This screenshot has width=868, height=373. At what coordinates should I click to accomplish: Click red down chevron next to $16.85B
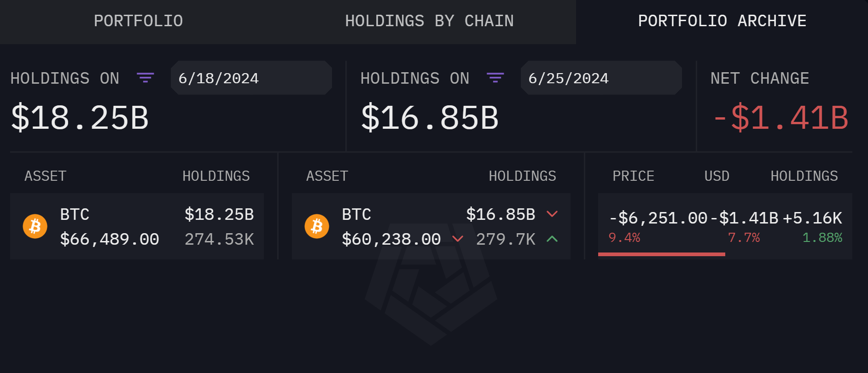[x=552, y=214]
